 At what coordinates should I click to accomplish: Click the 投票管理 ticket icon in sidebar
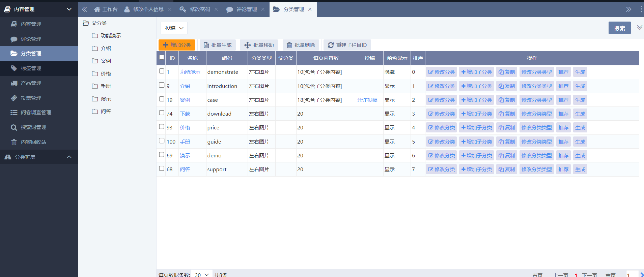(14, 98)
